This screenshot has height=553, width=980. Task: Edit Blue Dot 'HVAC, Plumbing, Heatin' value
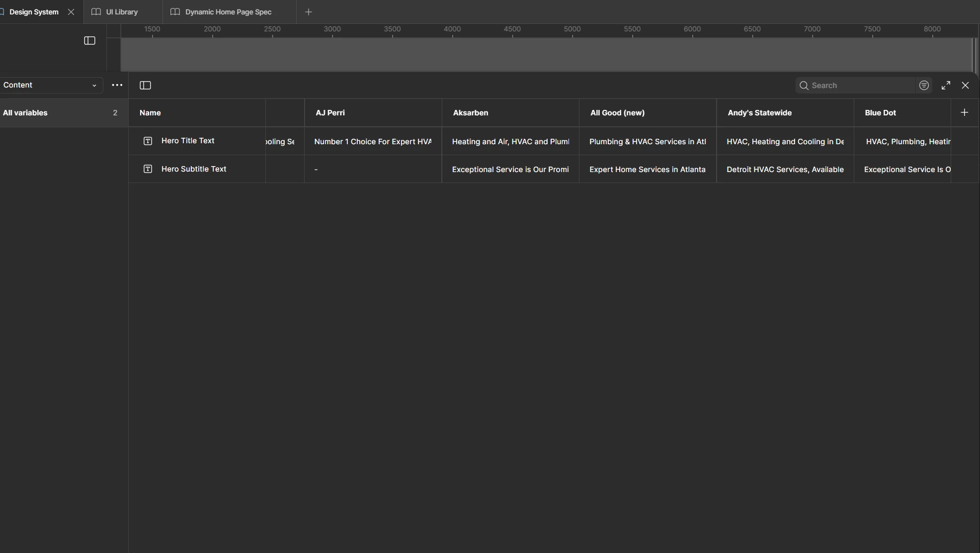coord(902,141)
